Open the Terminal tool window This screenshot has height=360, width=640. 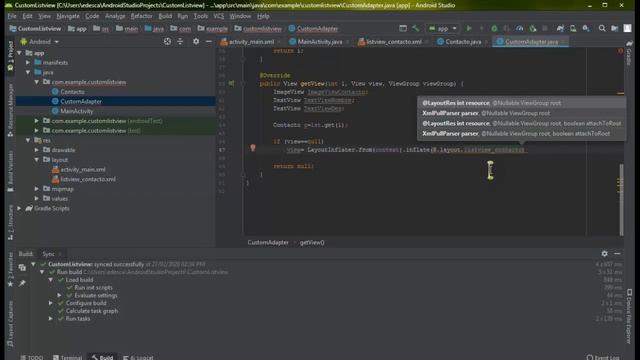[68, 357]
